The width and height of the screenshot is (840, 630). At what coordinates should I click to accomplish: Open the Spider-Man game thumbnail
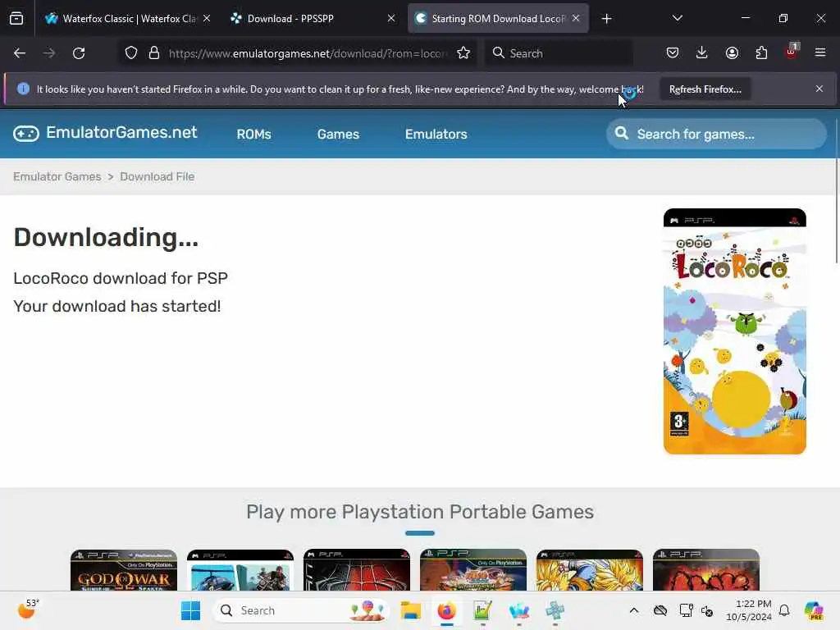(x=357, y=570)
